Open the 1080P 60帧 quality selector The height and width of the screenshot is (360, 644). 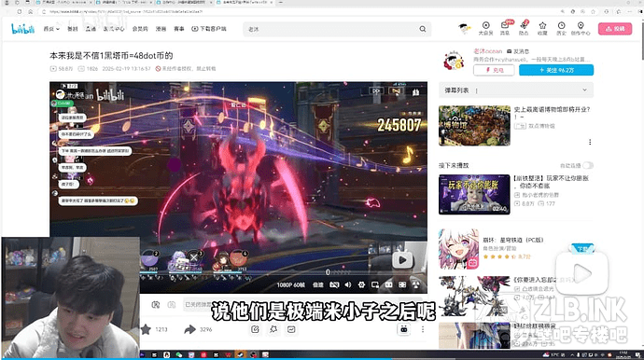tap(291, 284)
